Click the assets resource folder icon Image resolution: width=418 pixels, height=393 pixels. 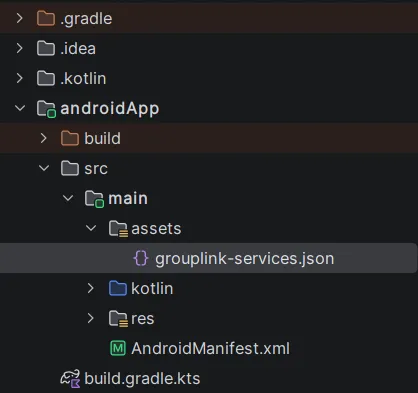point(118,229)
